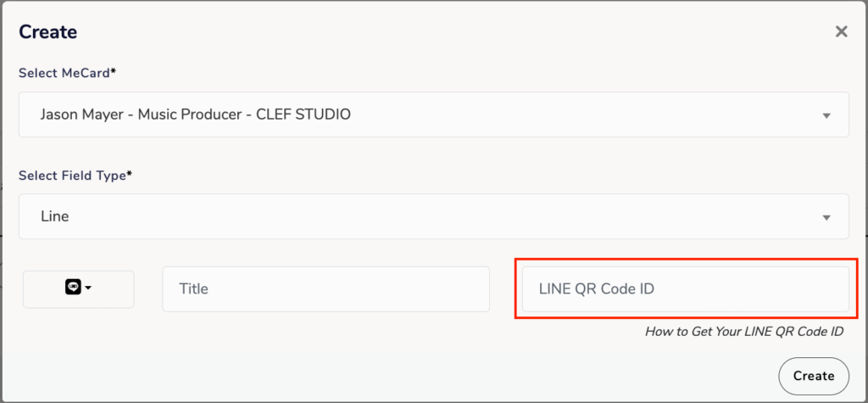This screenshot has height=403, width=868.
Task: Open How to Get Your LINE QR Code ID
Action: click(x=744, y=332)
